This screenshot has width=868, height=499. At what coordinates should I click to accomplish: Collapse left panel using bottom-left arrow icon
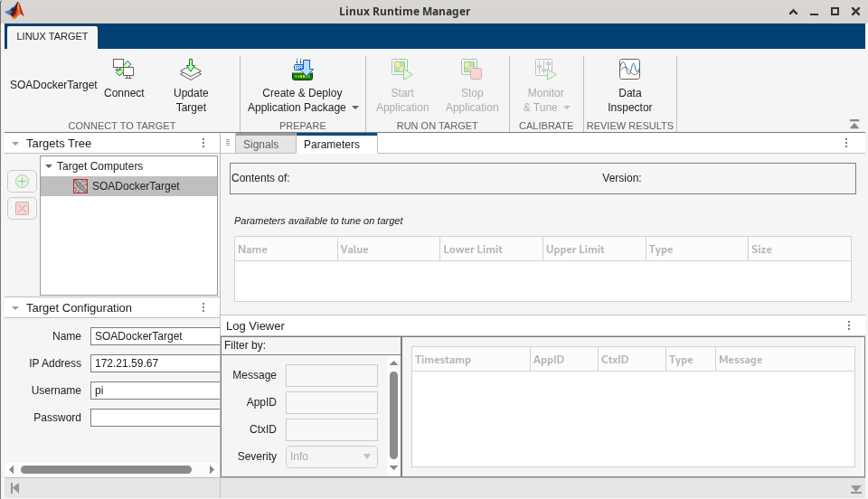pyautogui.click(x=15, y=488)
